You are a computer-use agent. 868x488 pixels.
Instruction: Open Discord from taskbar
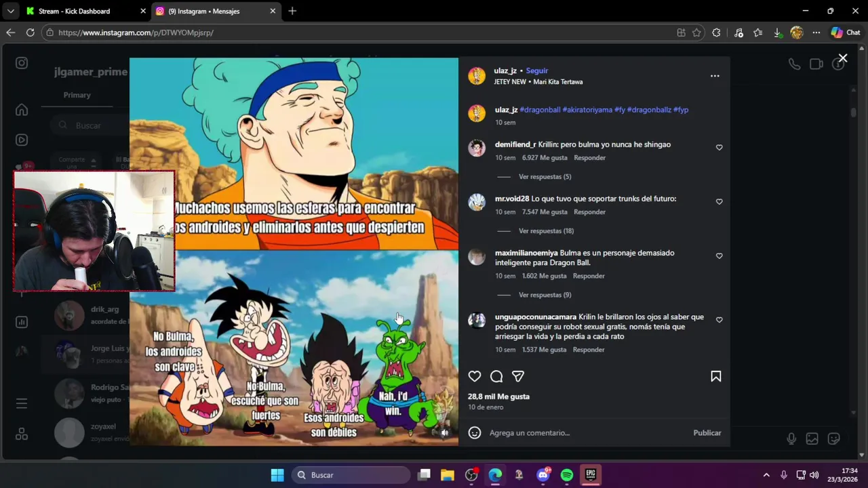[543, 475]
